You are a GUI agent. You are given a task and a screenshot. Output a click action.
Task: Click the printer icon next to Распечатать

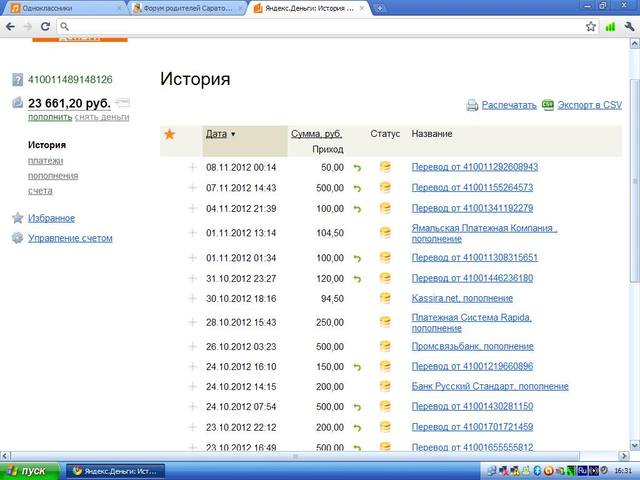tap(472, 105)
